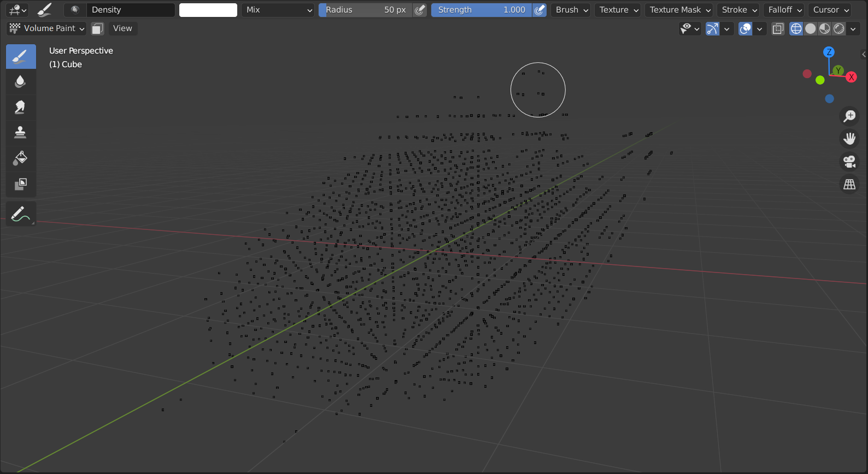The height and width of the screenshot is (474, 868).
Task: Select the Smear finger tool
Action: pos(21,107)
